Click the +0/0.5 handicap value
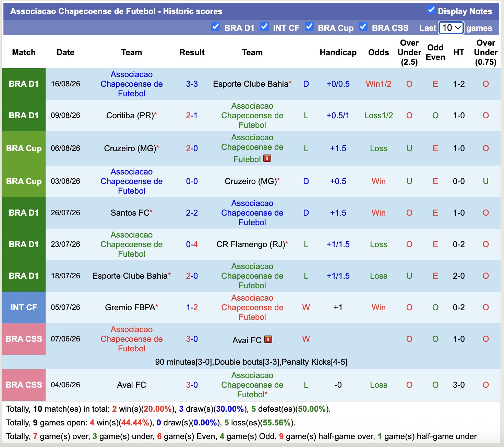504x447 pixels. [x=338, y=84]
